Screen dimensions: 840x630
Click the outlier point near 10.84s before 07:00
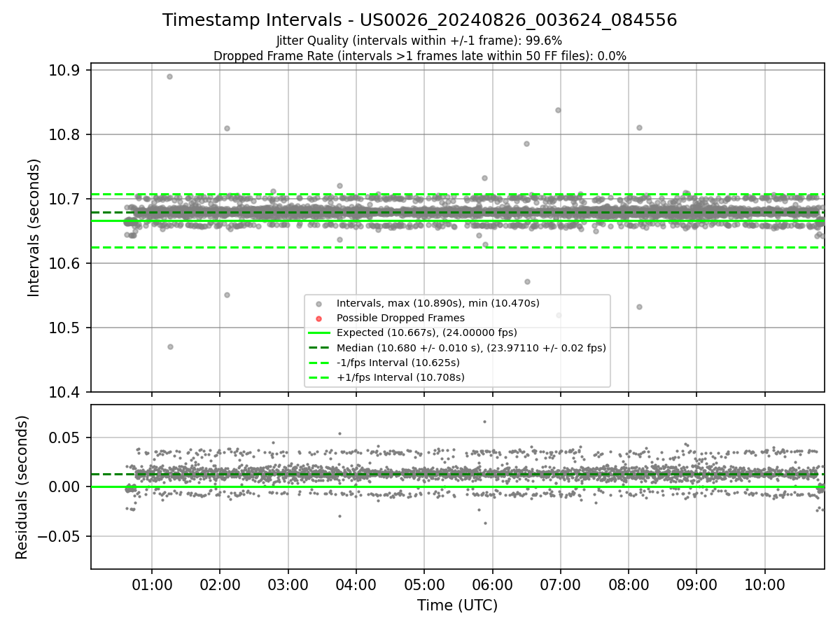coord(558,110)
